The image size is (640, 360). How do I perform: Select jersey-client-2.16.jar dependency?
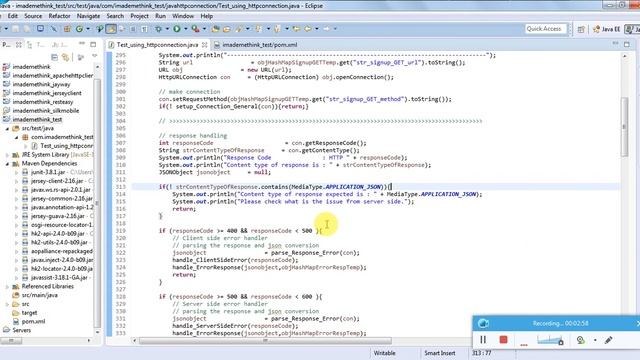pos(57,181)
